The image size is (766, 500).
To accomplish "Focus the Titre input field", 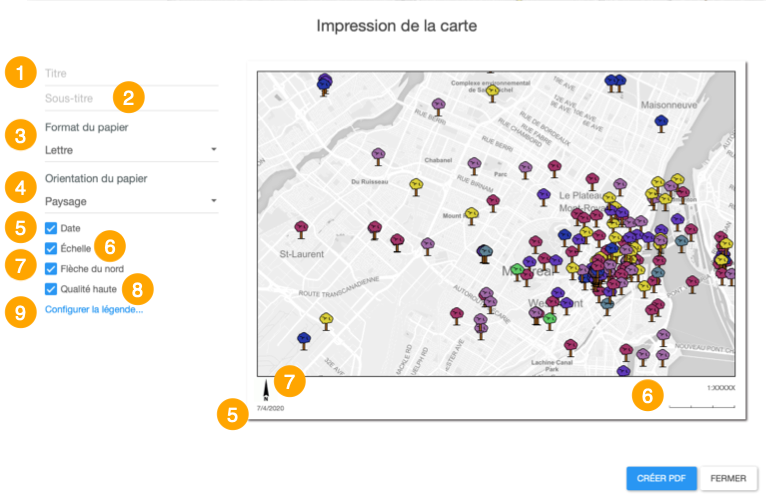I will click(130, 74).
